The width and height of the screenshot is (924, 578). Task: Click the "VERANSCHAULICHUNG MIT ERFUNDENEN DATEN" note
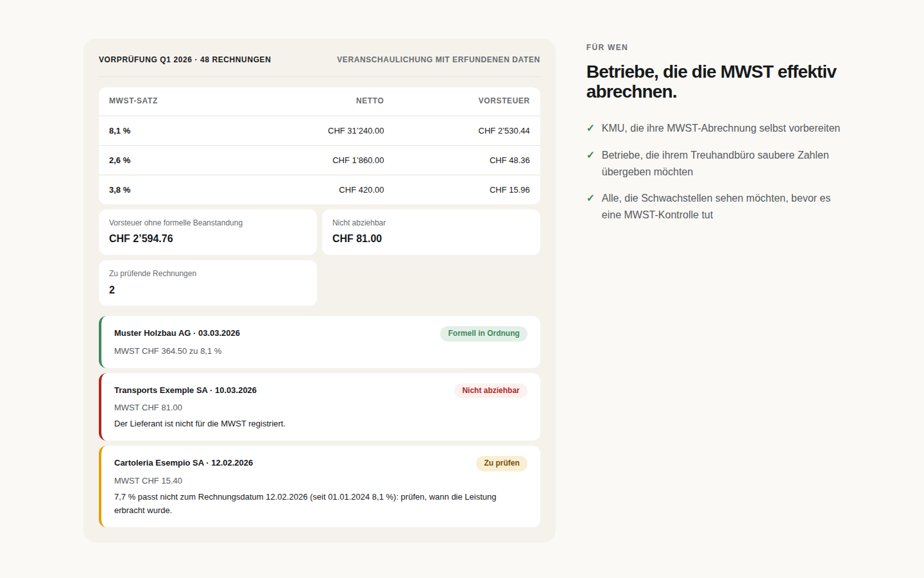[438, 60]
